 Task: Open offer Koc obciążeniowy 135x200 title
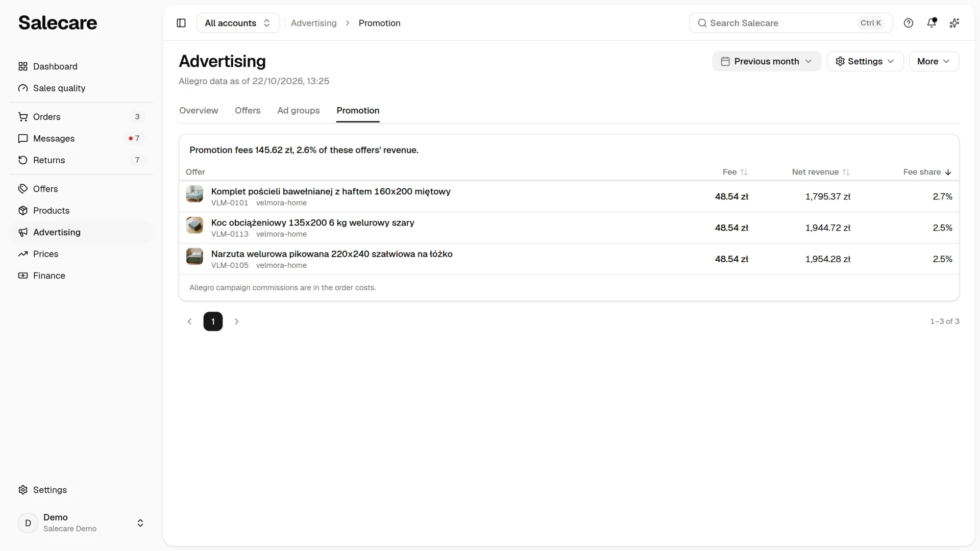click(x=313, y=222)
